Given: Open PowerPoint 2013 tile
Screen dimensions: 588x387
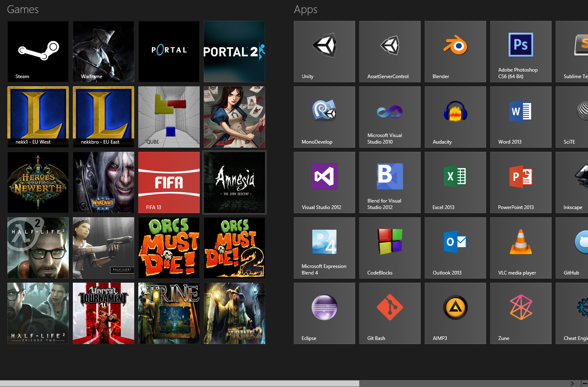Looking at the screenshot, I should coord(521,182).
